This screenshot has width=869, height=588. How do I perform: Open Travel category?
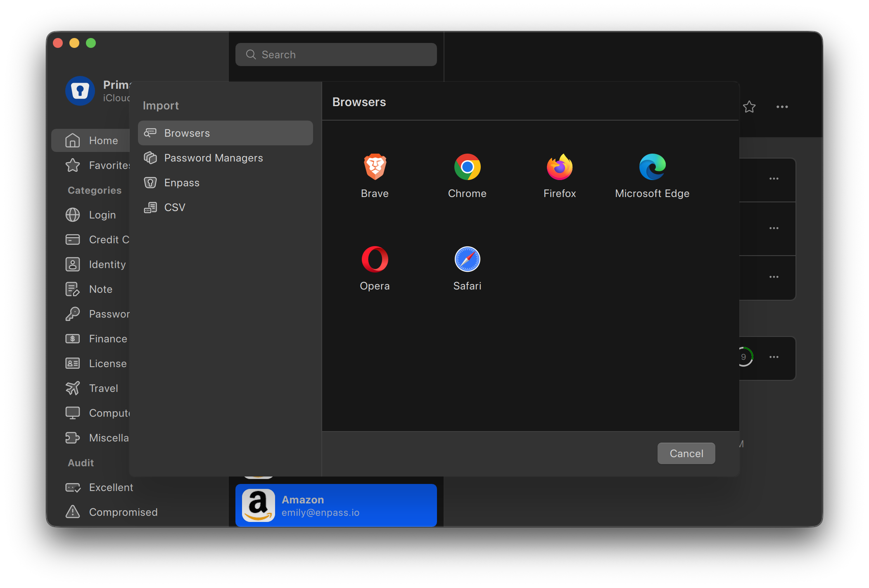pos(91,388)
